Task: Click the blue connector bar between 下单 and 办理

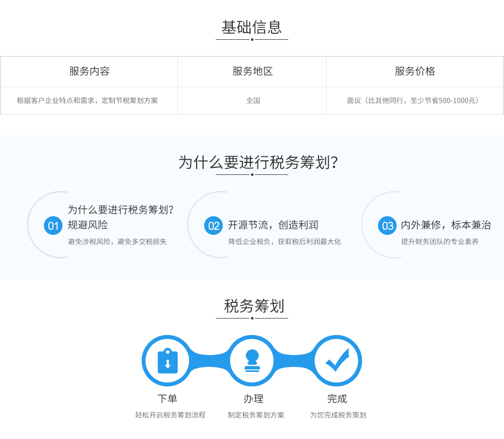Action: [210, 360]
